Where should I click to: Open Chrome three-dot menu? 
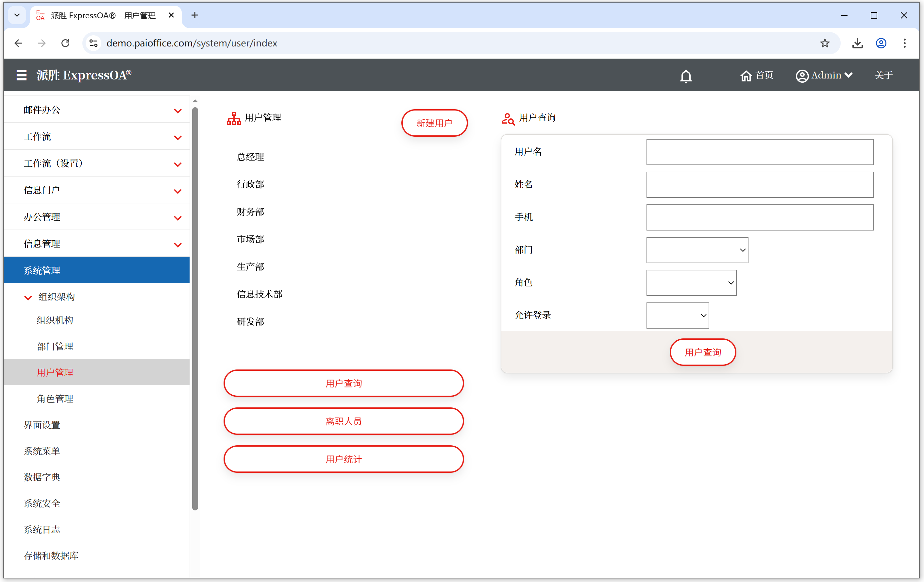pyautogui.click(x=904, y=43)
